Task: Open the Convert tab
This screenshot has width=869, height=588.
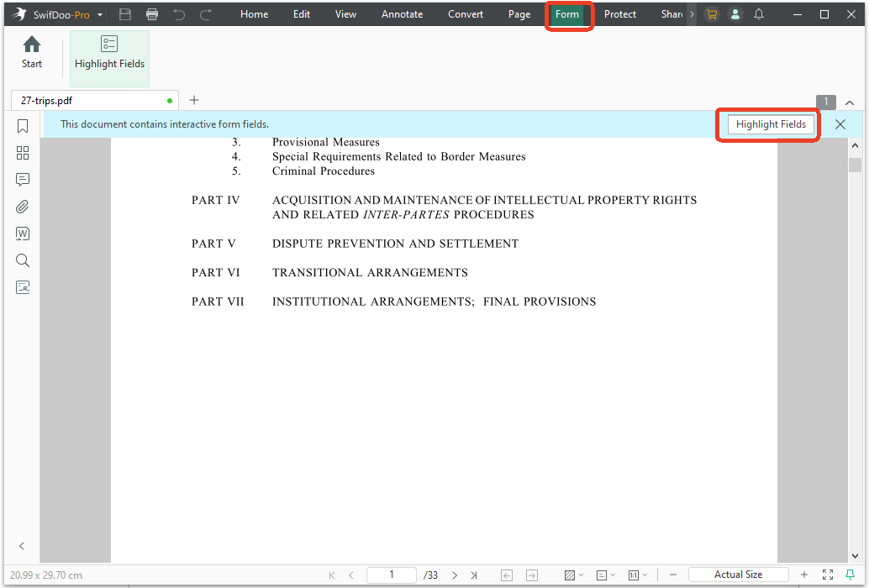Action: tap(466, 14)
